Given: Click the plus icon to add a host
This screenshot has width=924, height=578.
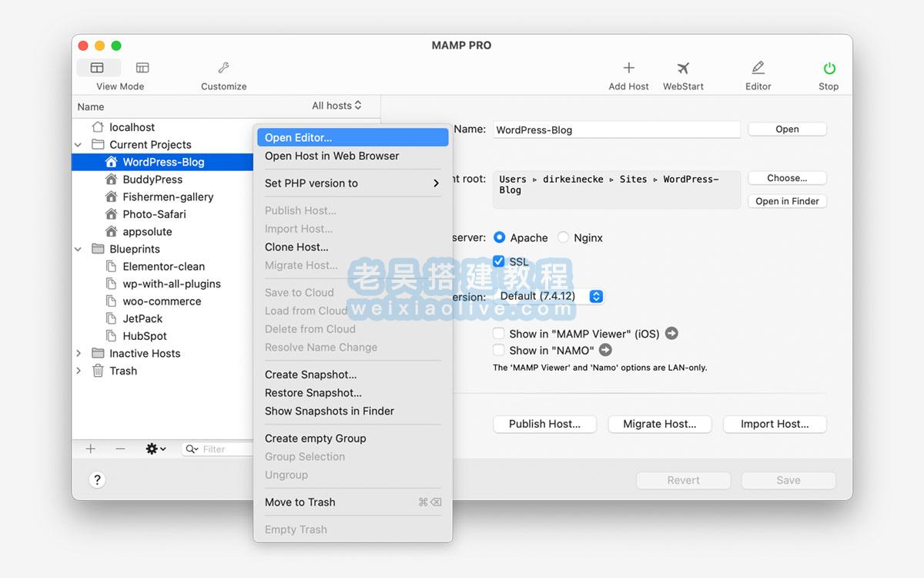Looking at the screenshot, I should [x=90, y=449].
